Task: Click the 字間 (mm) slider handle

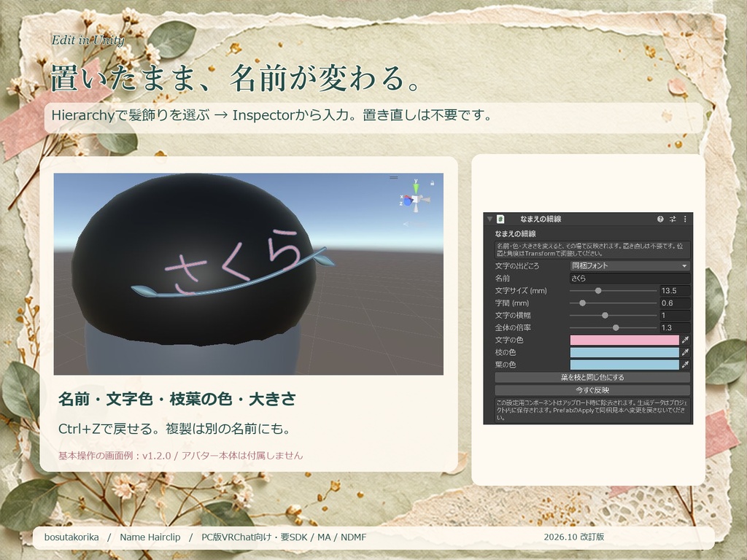Action: click(x=582, y=303)
